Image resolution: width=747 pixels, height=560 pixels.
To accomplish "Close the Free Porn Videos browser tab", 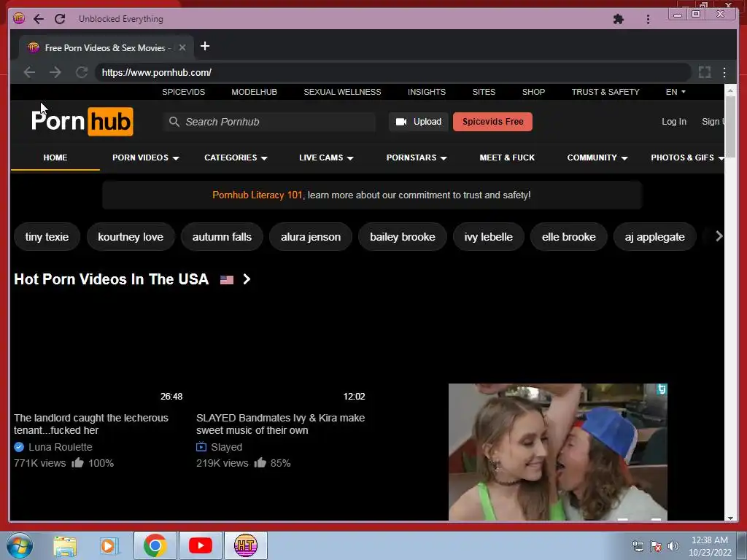I will pyautogui.click(x=182, y=47).
